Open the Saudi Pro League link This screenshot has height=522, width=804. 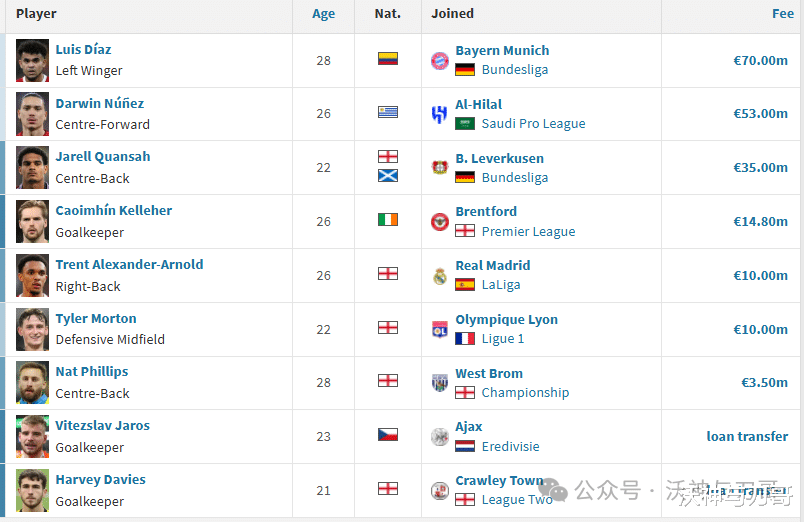point(533,124)
